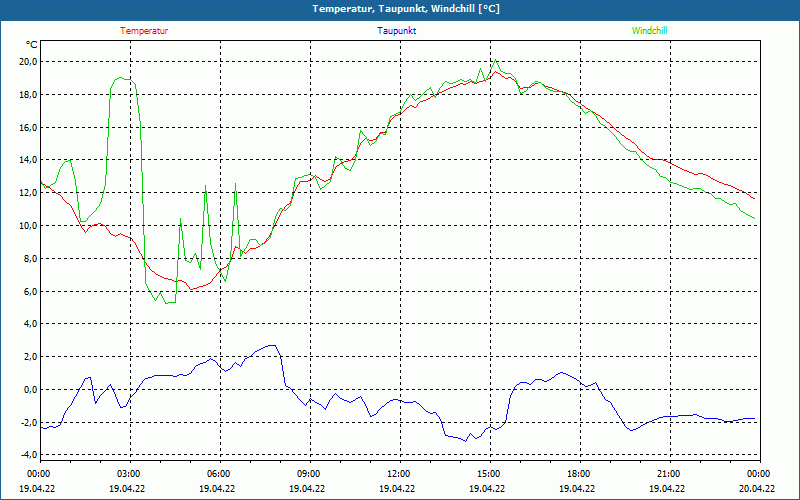Click the 18:00 time label
This screenshot has width=800, height=500.
(579, 474)
